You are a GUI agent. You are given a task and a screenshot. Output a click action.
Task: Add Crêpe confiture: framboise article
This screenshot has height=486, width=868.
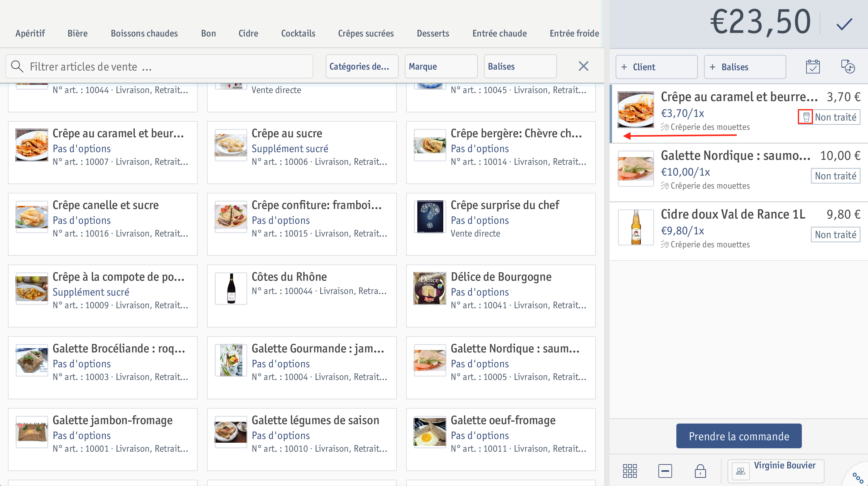pyautogui.click(x=302, y=224)
